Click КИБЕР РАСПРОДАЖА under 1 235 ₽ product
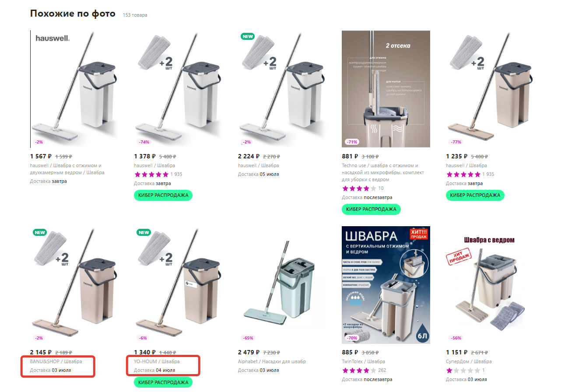Image resolution: width=575 pixels, height=392 pixels. [475, 195]
